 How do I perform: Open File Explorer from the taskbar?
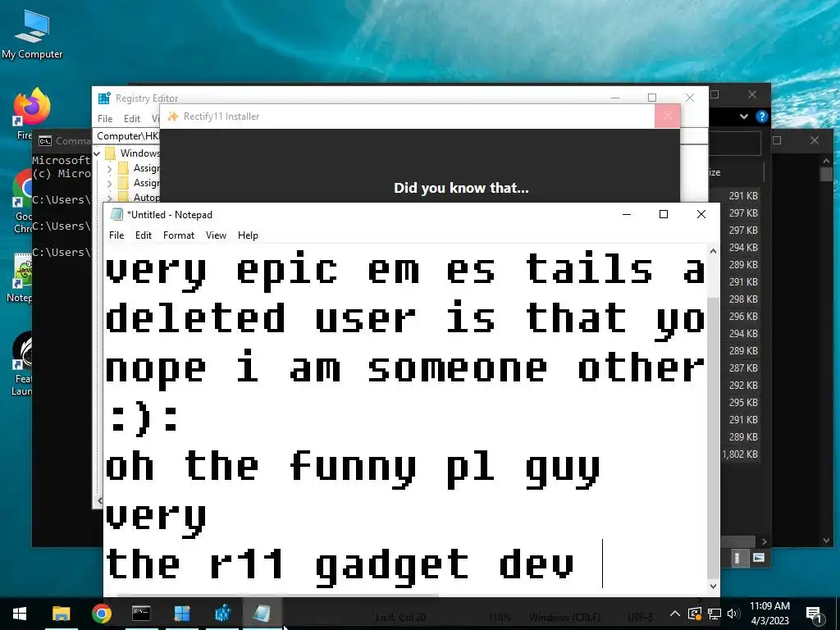coord(61,614)
